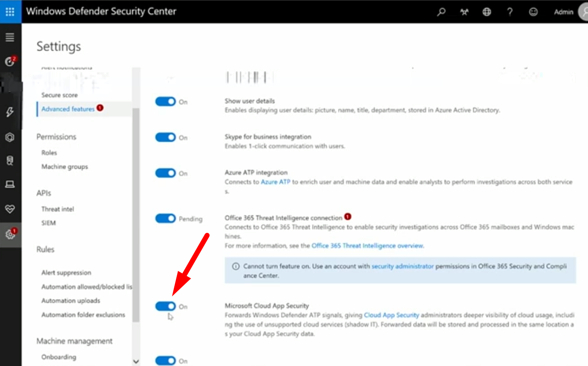Click the feedback smiley icon
Screen dimensions: 588x366
pos(533,12)
